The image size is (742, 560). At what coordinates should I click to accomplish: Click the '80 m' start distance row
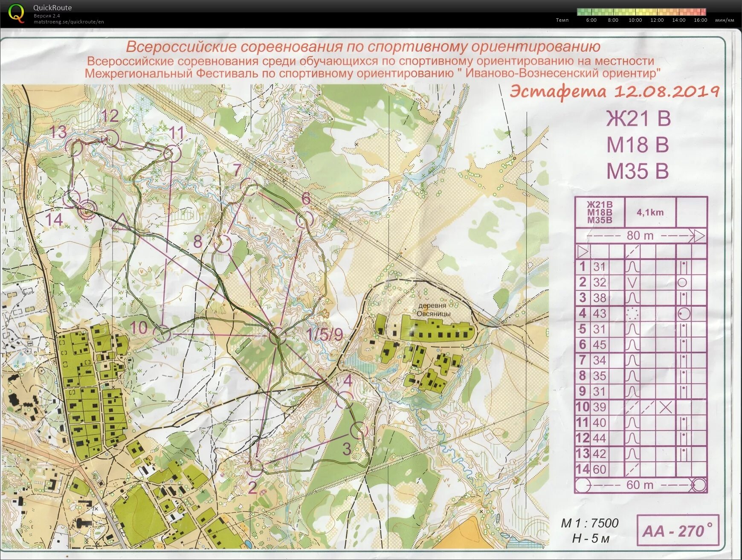(x=641, y=235)
